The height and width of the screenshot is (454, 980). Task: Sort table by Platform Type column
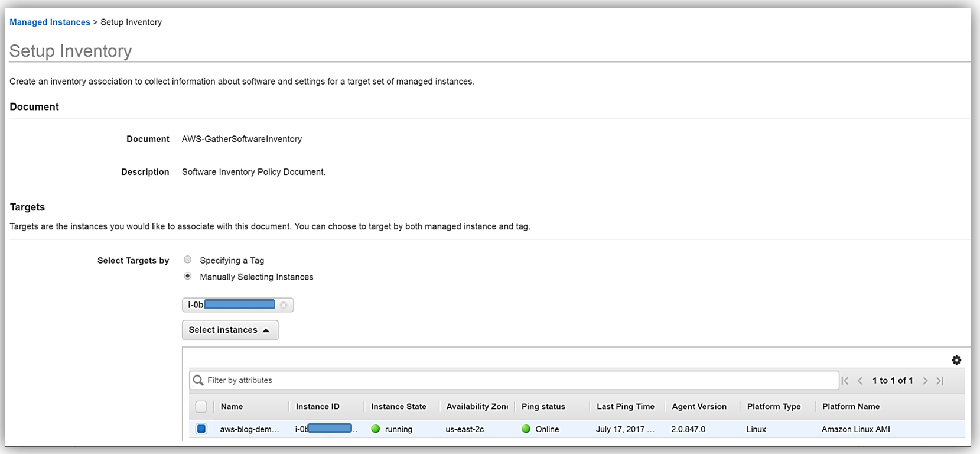[774, 407]
